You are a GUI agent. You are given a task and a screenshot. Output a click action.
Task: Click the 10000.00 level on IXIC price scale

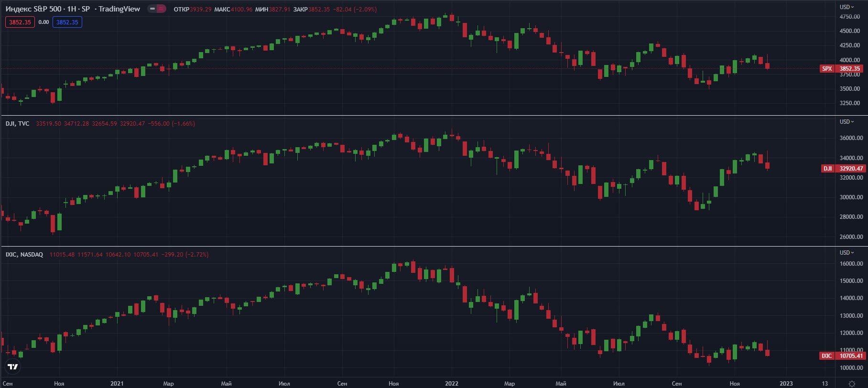coord(851,367)
